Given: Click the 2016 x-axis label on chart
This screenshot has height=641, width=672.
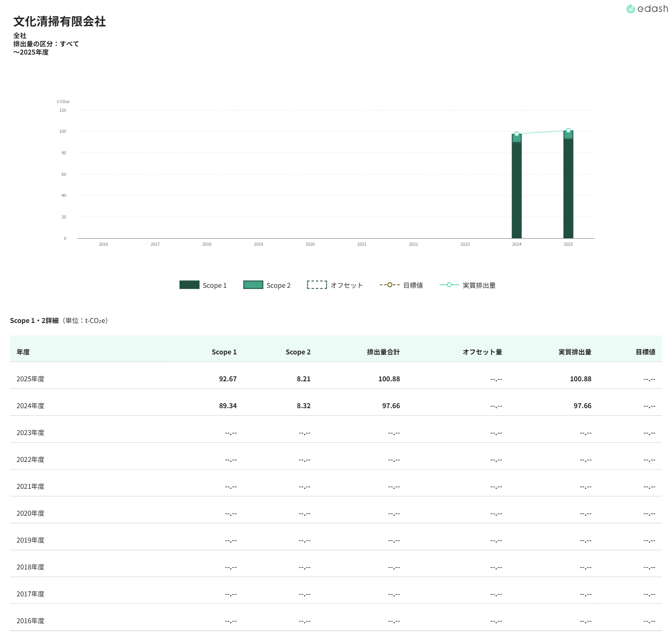Looking at the screenshot, I should pos(103,244).
